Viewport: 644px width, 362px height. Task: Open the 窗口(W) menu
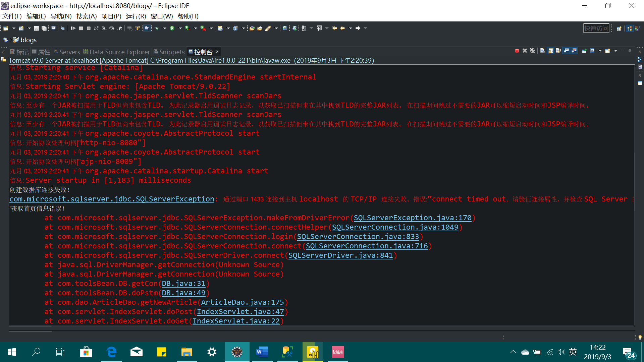[162, 16]
